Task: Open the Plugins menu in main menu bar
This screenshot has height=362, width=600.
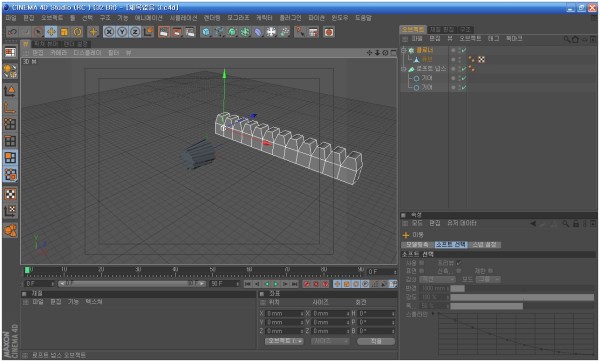Action: coord(290,18)
